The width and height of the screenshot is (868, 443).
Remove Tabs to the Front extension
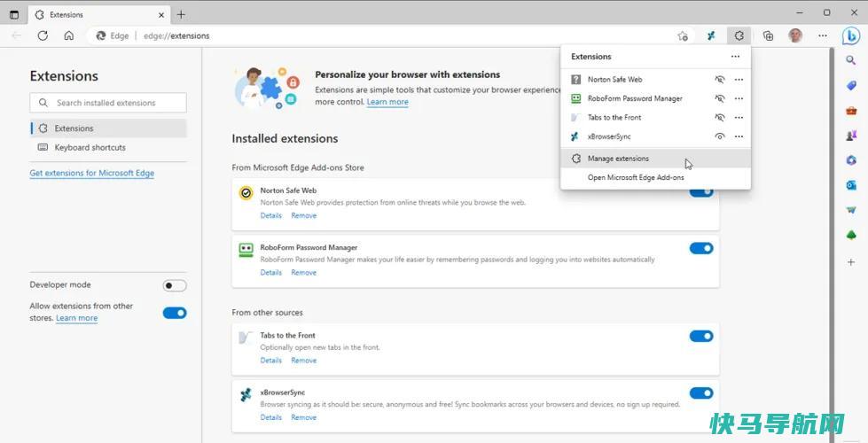[304, 361]
